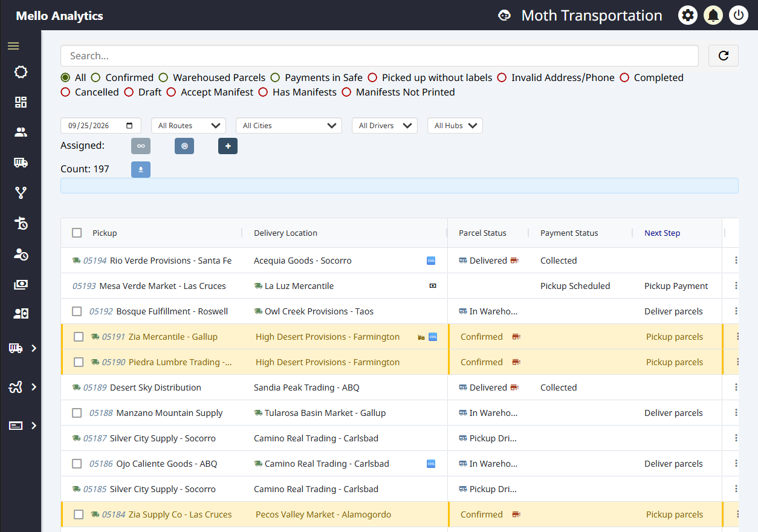This screenshot has width=758, height=532.
Task: Open the three-dot menu on the 05192 row
Action: [736, 311]
